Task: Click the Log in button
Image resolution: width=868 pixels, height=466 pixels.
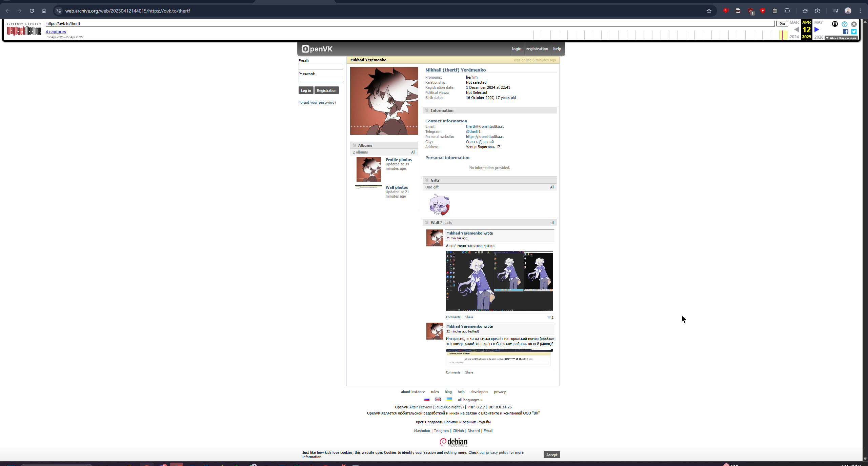Action: point(305,90)
